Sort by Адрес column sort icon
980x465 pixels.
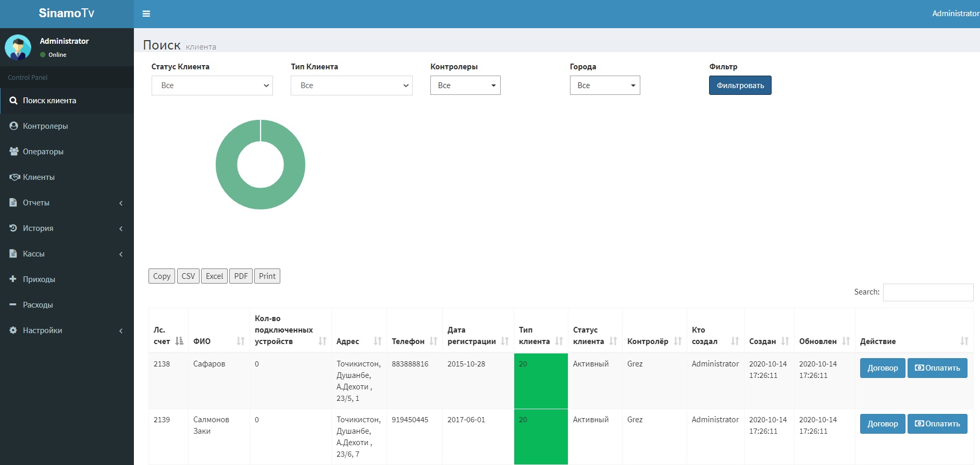[378, 341]
